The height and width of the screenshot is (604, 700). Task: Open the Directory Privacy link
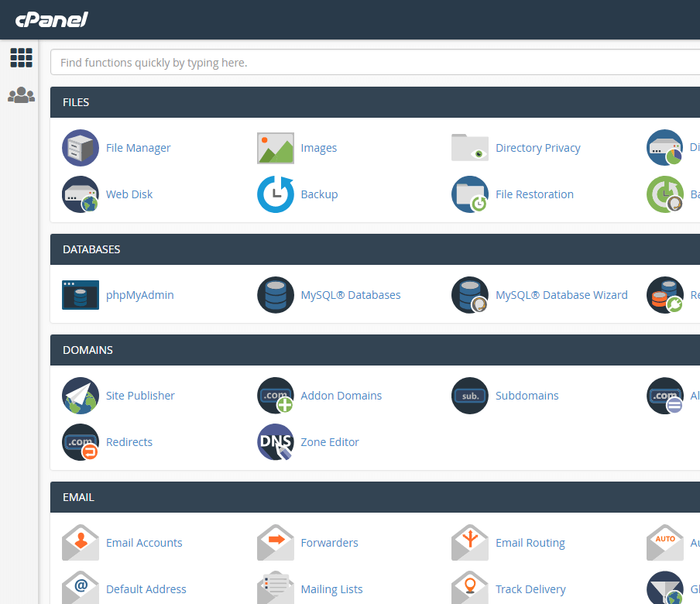click(x=537, y=148)
